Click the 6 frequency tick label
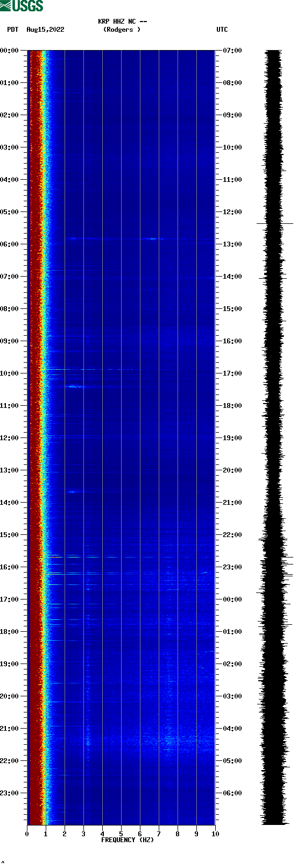The width and height of the screenshot is (297, 868). (x=140, y=834)
